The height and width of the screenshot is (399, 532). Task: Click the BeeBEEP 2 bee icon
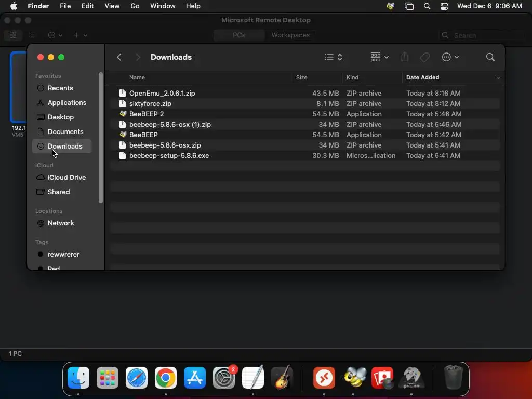[x=123, y=114]
